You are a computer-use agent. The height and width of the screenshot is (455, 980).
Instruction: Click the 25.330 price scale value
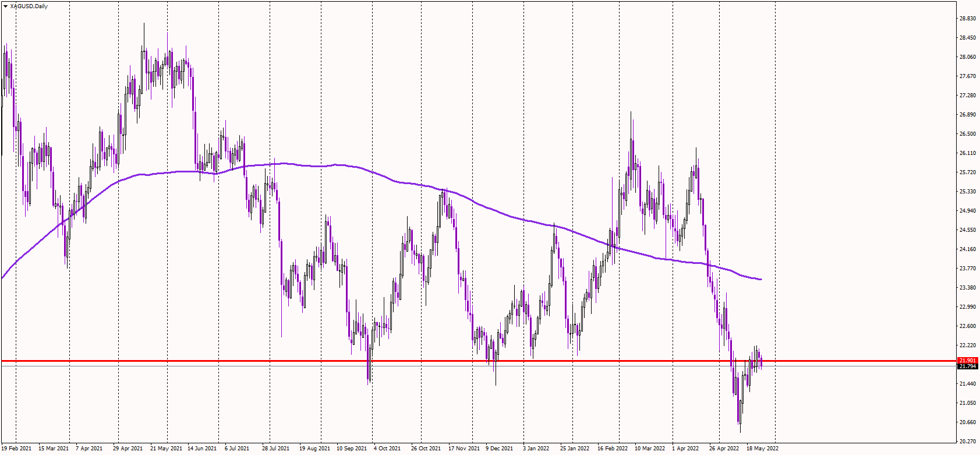pyautogui.click(x=968, y=192)
